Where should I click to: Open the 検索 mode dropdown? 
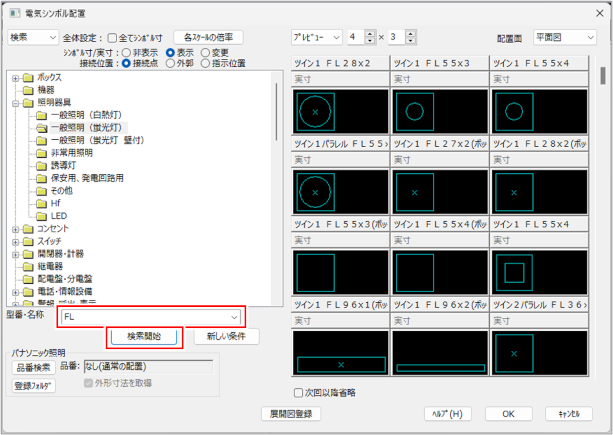click(32, 37)
